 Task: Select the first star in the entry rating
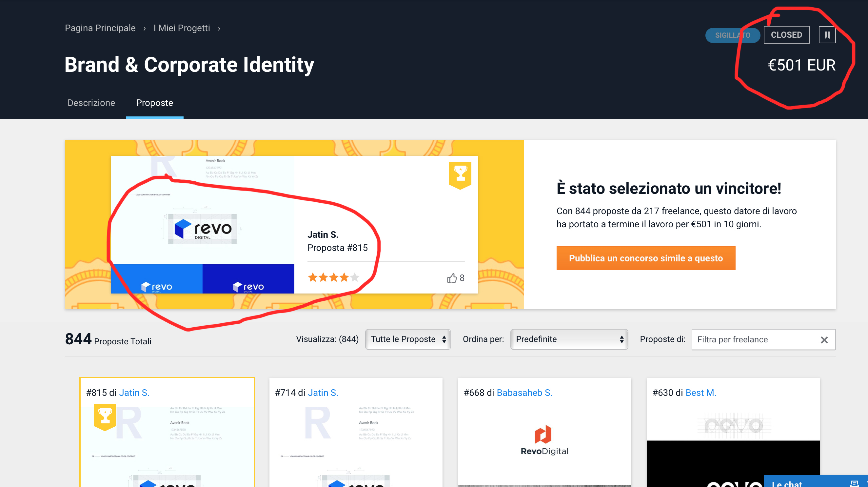(313, 277)
